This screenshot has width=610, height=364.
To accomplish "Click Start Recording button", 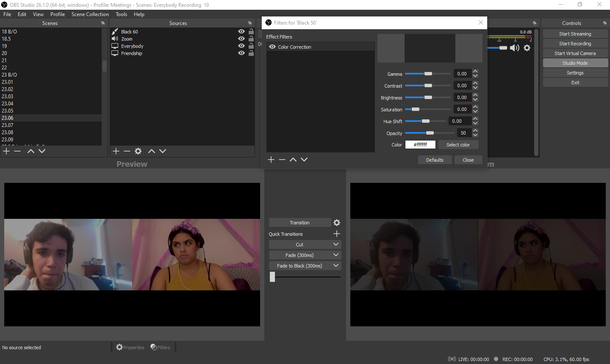I will [575, 44].
